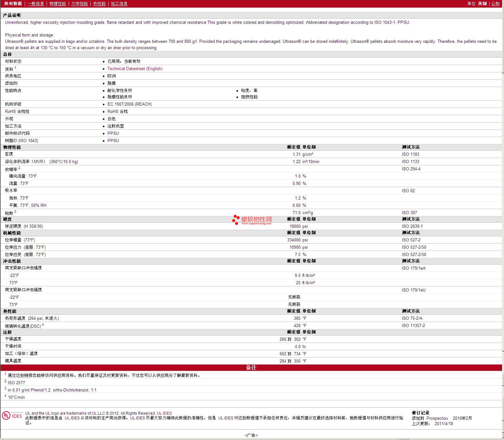This screenshot has height=440, width=504.
Task: Click the <广告> placeholder at the bottom
Action: (x=251, y=435)
